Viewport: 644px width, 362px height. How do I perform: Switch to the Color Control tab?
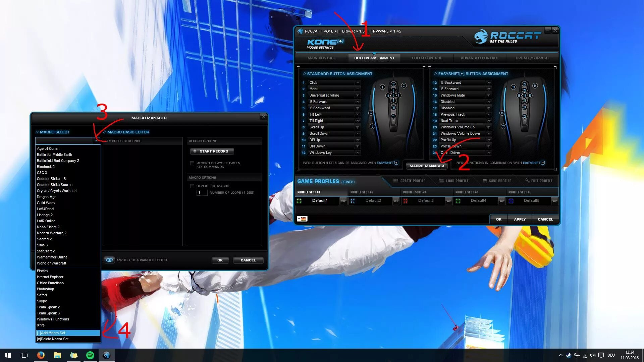pyautogui.click(x=427, y=58)
